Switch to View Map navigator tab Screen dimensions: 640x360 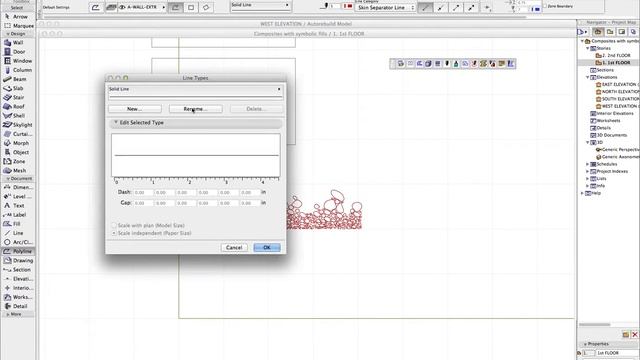point(610,32)
